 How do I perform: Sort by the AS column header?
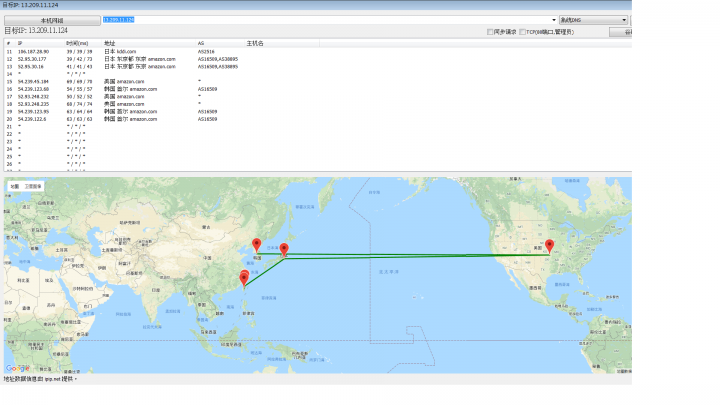coord(201,43)
